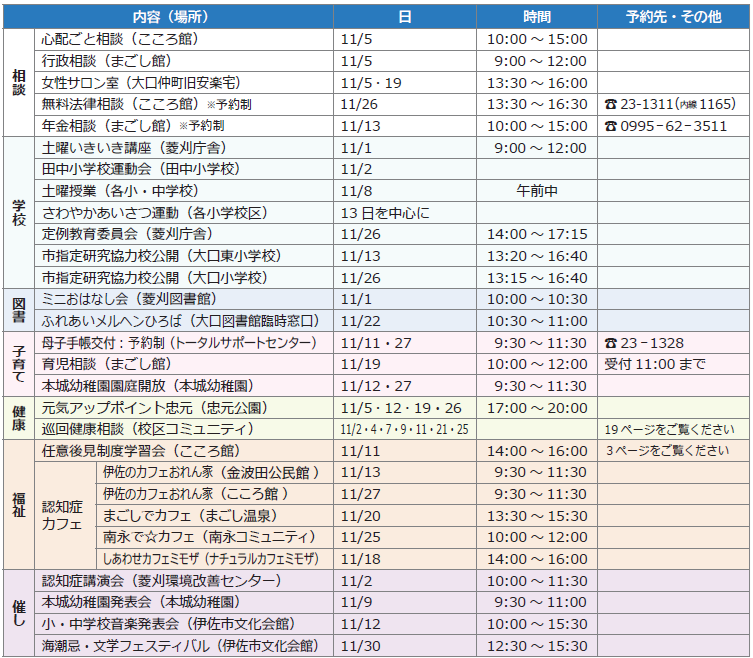
Task: Select the 福祉 category label
Action: pos(19,504)
